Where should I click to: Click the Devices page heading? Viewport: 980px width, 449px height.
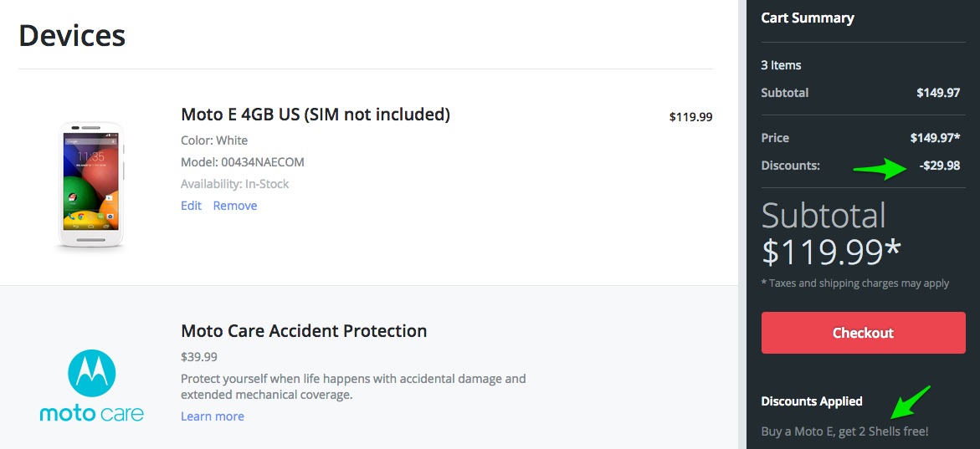72,35
